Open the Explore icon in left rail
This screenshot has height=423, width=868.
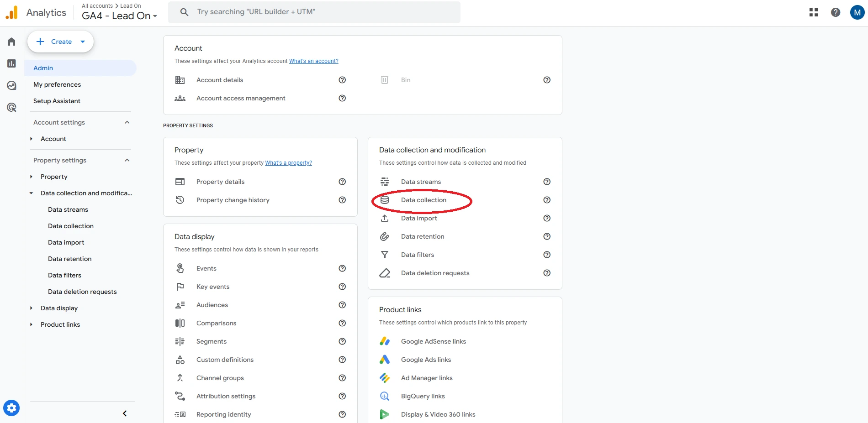pyautogui.click(x=11, y=85)
